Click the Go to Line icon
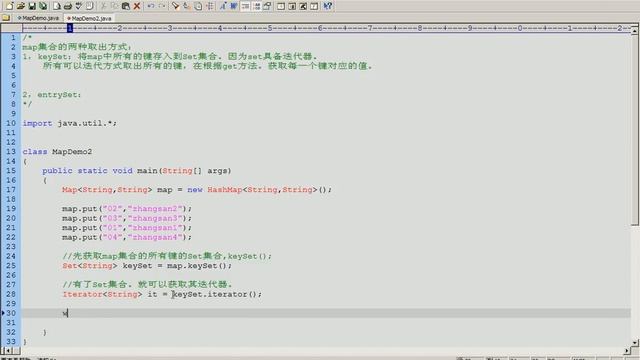The image size is (640, 360). pyautogui.click(x=209, y=6)
